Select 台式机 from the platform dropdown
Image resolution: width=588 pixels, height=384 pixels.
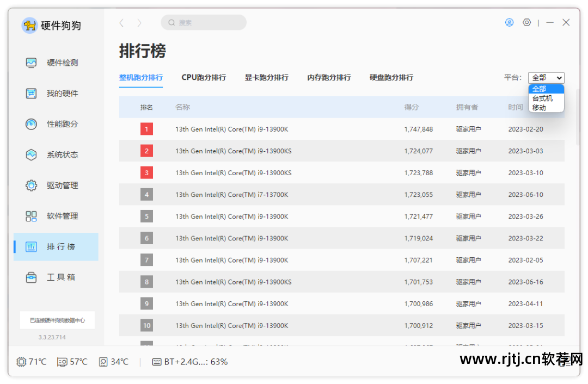tap(545, 98)
